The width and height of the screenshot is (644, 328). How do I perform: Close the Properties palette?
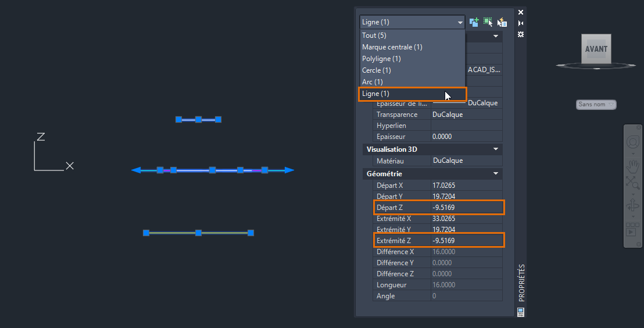tap(521, 12)
